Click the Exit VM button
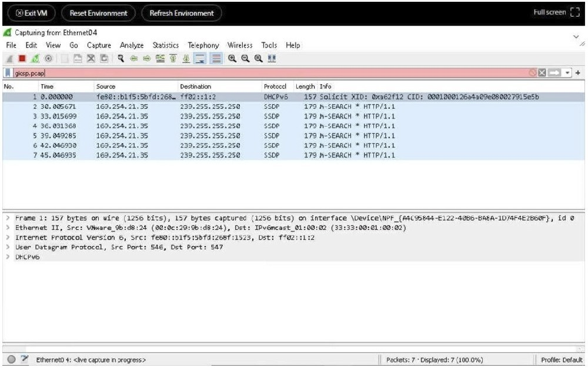This screenshot has height=368, width=588. click(32, 13)
